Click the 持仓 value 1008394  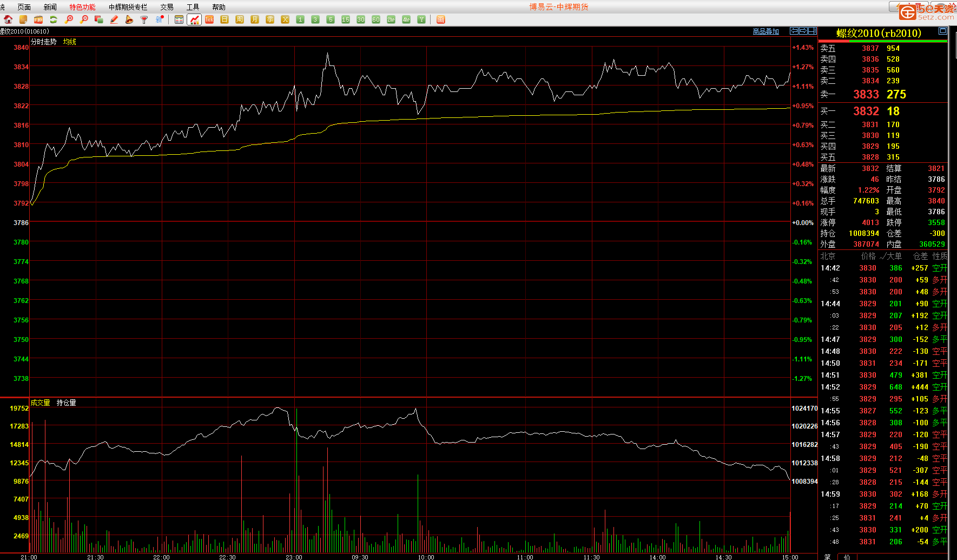[864, 233]
